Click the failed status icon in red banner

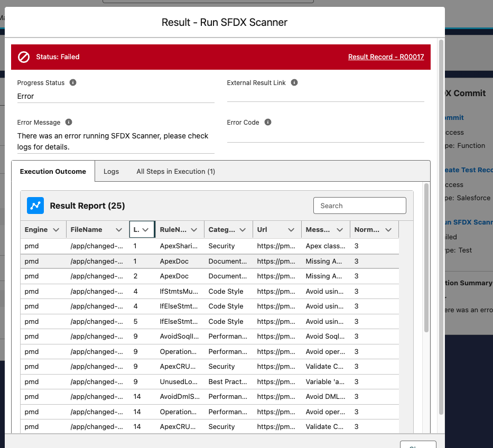click(x=24, y=57)
